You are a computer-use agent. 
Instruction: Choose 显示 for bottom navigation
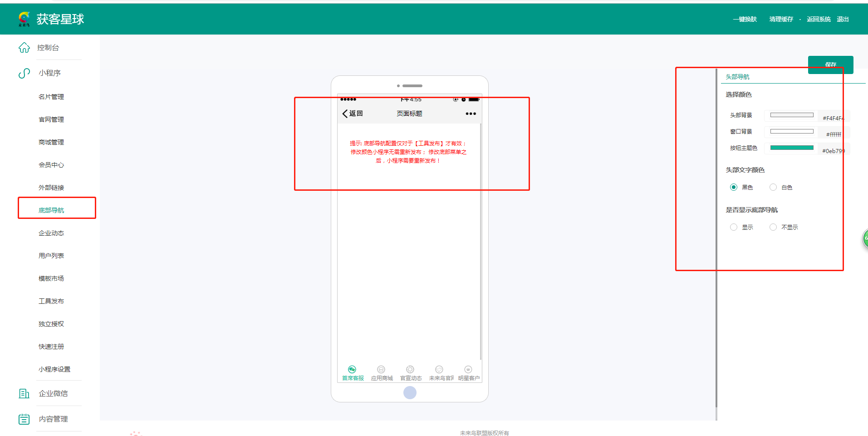[x=734, y=227]
